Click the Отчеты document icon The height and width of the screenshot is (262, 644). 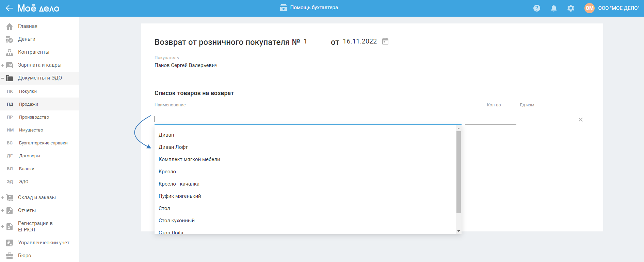(10, 210)
